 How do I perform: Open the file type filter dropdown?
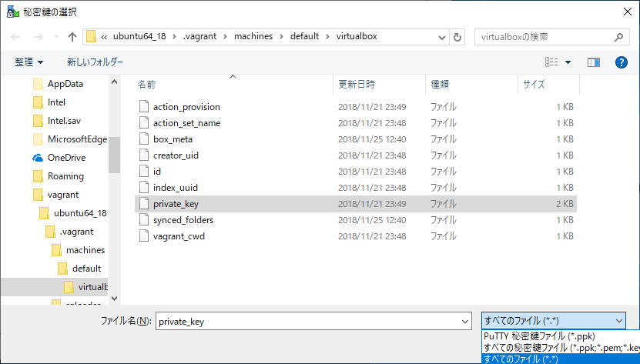click(x=554, y=321)
